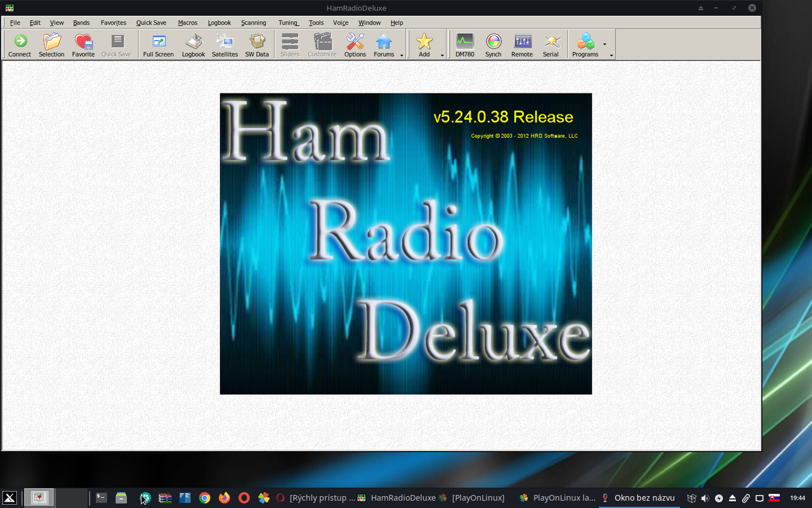
Task: Launch the WinRAR books icon in taskbar
Action: click(x=165, y=498)
